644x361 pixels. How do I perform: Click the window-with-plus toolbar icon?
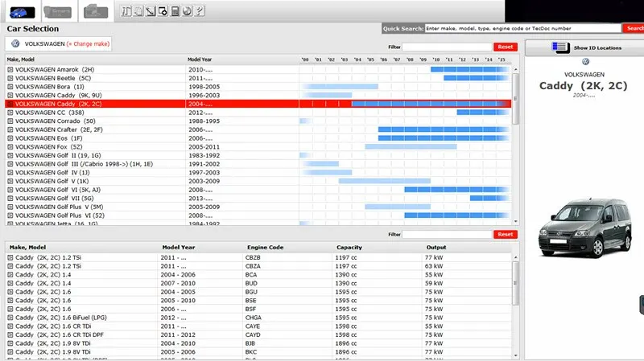[x=163, y=11]
